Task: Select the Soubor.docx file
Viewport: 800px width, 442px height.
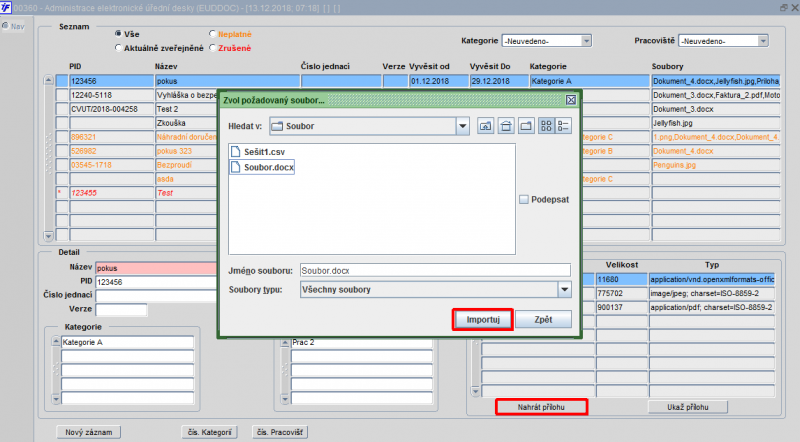Action: 262,167
